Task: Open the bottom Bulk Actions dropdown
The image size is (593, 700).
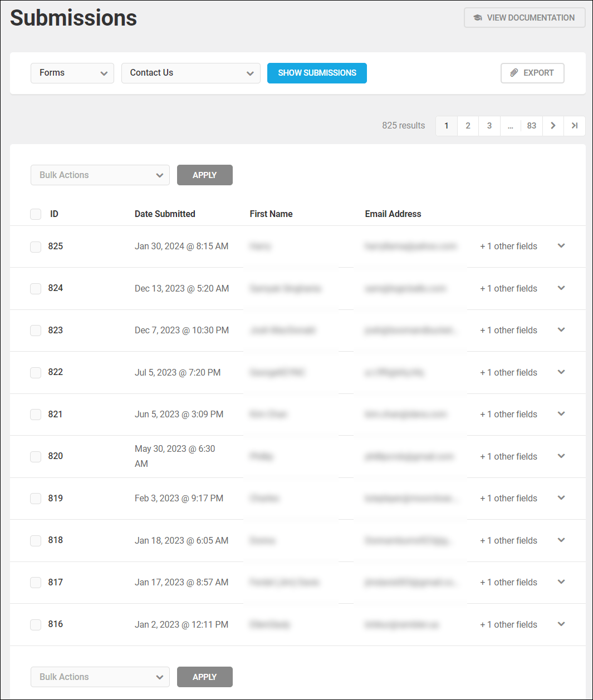Action: tap(100, 677)
